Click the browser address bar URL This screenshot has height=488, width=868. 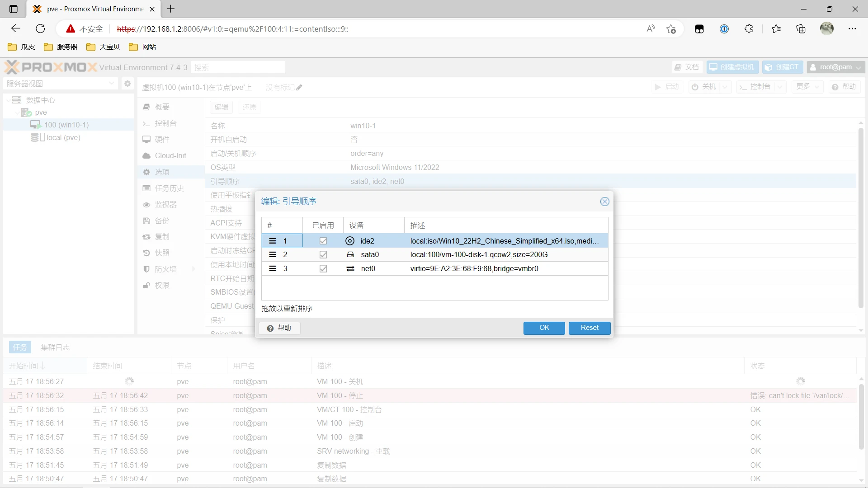[232, 29]
